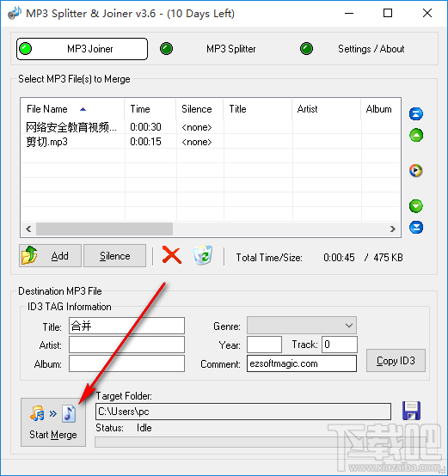The image size is (448, 476).
Task: Click into the Comment field
Action: [x=302, y=363]
